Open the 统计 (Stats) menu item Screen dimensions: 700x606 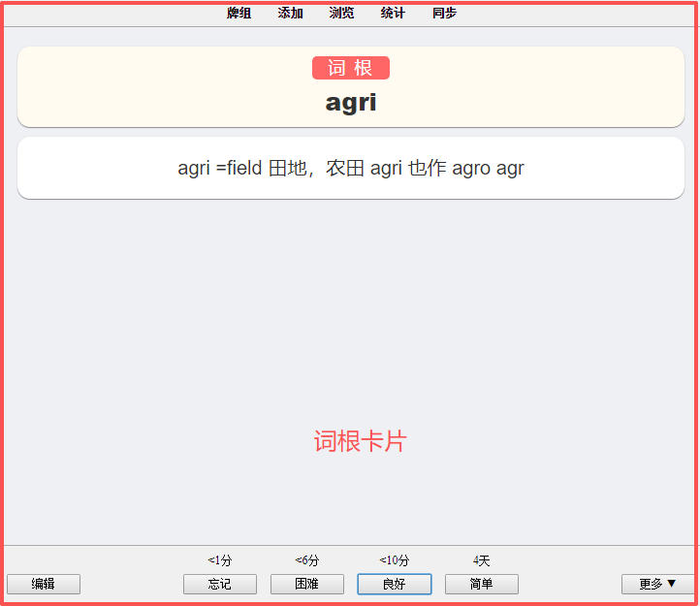pyautogui.click(x=393, y=13)
